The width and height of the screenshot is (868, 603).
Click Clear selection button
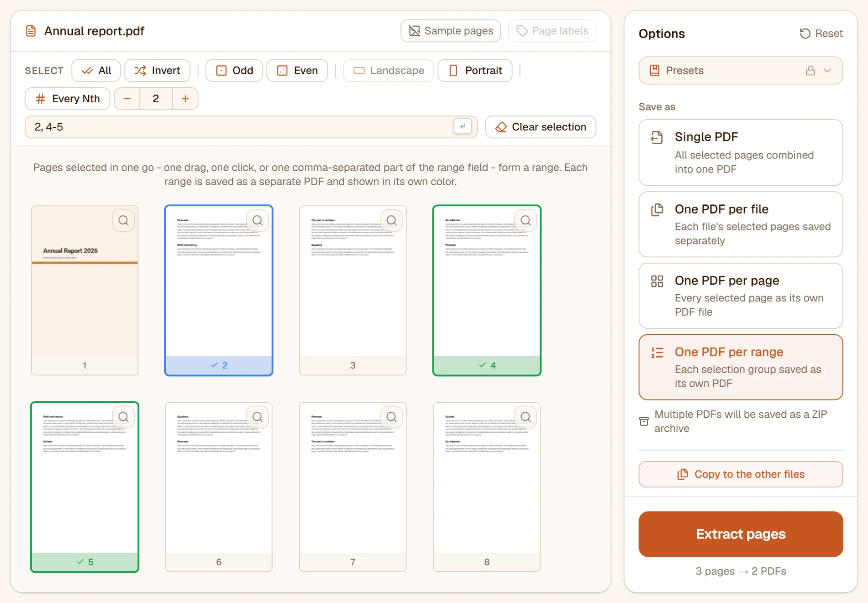point(541,127)
